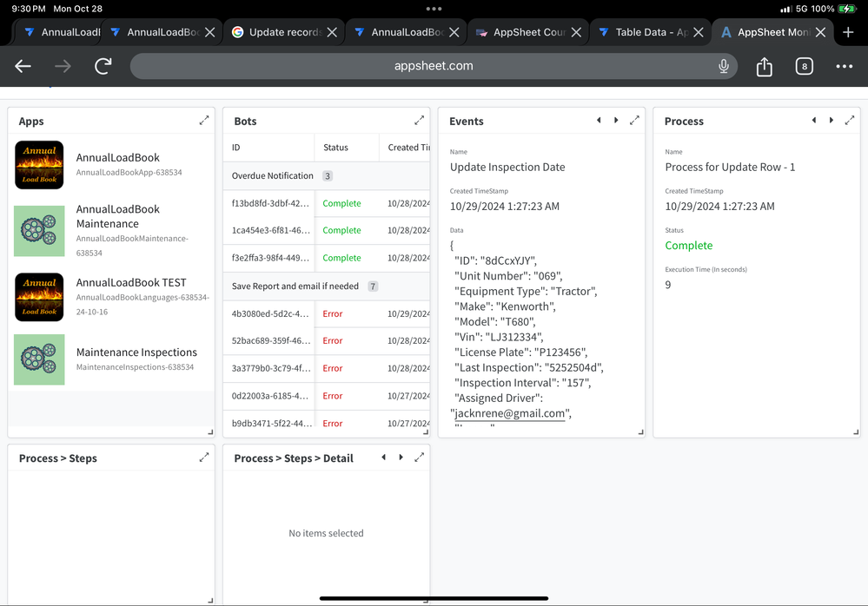868x606 pixels.
Task: Select the AnnualLoadBook TEST app name
Action: pyautogui.click(x=131, y=282)
